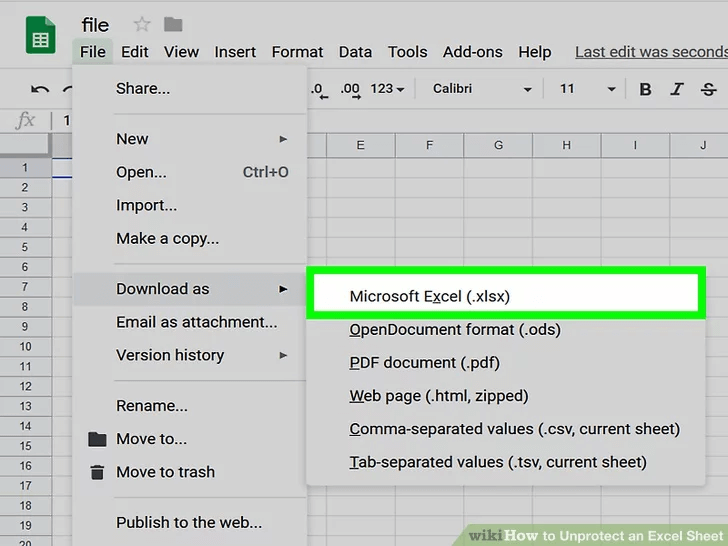Screen dimensions: 728x546
Task: Open the Google Sheets home icon
Action: [40, 35]
